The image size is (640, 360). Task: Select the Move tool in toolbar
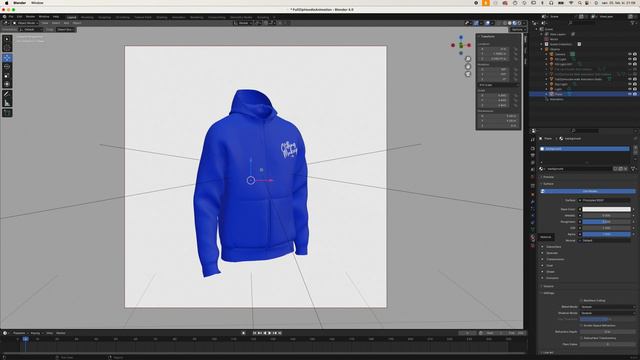[x=7, y=58]
